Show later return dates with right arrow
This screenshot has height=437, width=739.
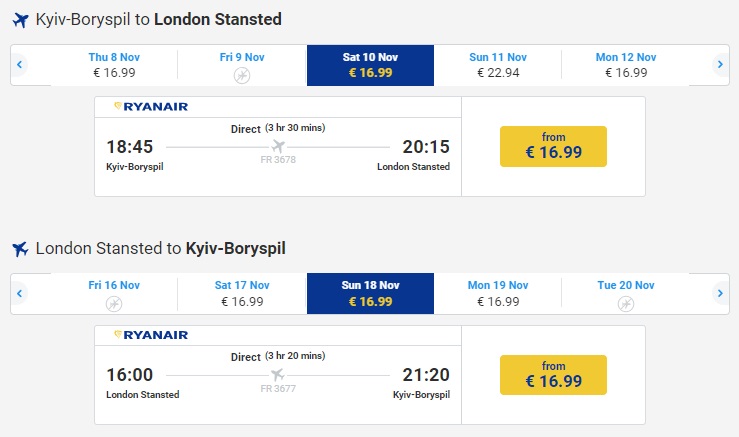[719, 293]
